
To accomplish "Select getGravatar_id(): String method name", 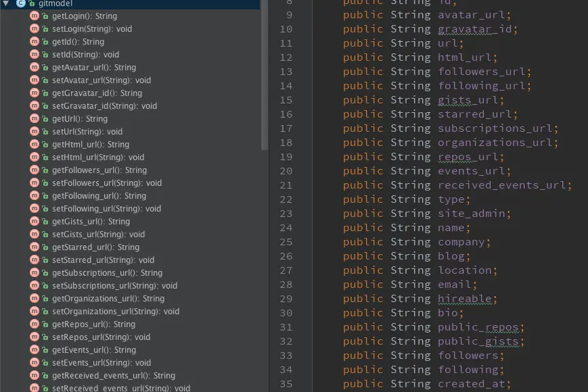I will pos(97,93).
